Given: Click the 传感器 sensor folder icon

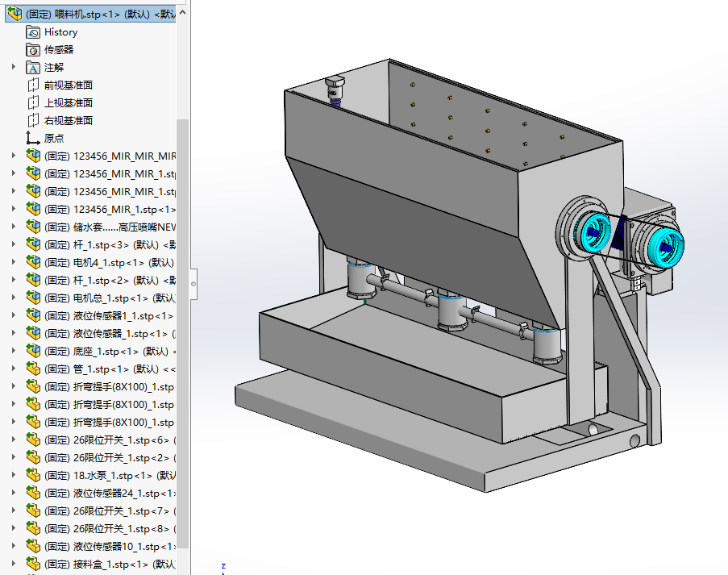Looking at the screenshot, I should pos(33,50).
